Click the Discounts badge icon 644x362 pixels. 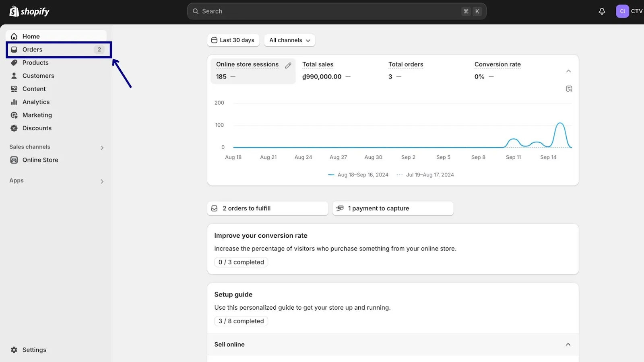coord(14,128)
